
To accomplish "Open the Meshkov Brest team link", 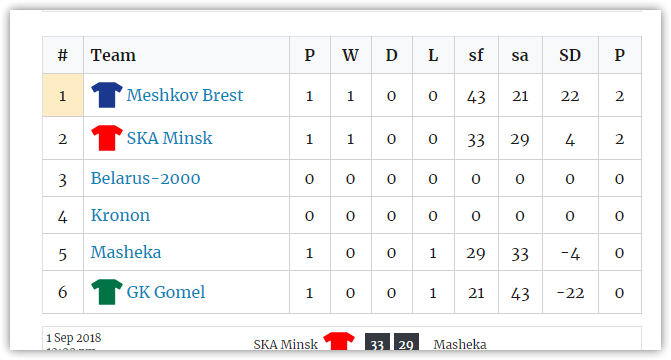I will point(185,95).
